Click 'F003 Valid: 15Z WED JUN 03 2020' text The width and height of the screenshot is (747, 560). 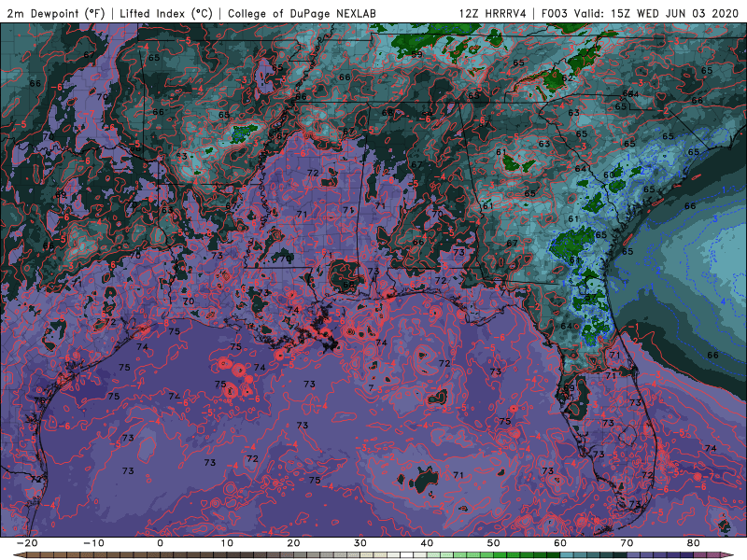pyautogui.click(x=640, y=13)
